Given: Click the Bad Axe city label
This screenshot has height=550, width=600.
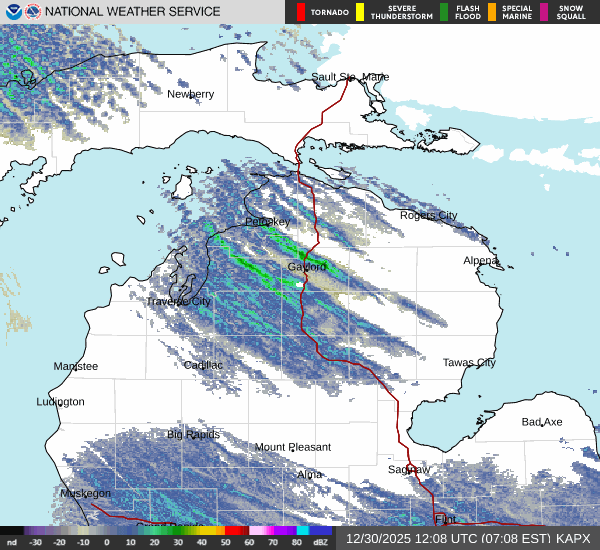Looking at the screenshot, I should (x=542, y=422).
